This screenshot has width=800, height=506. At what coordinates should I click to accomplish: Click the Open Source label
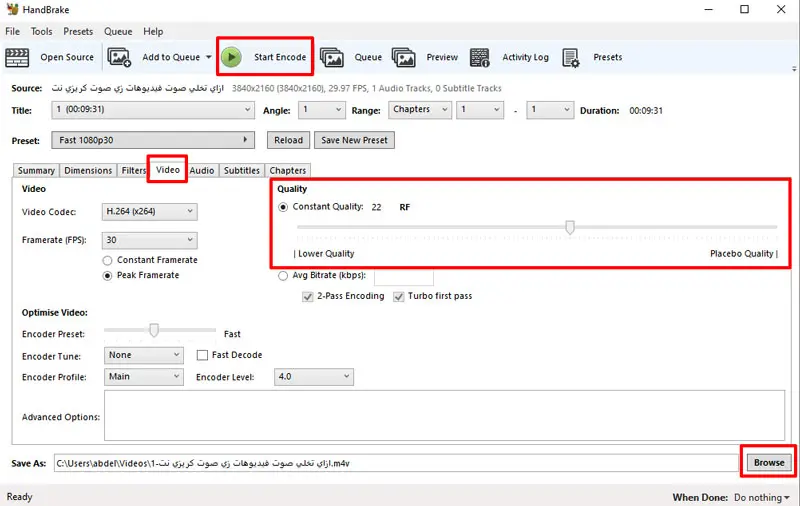[67, 57]
